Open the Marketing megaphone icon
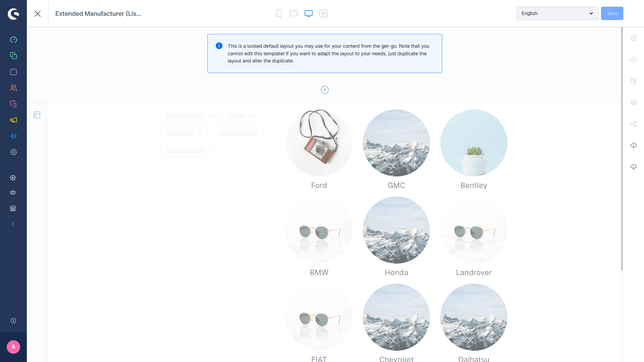This screenshot has width=644, height=362. pyautogui.click(x=13, y=120)
